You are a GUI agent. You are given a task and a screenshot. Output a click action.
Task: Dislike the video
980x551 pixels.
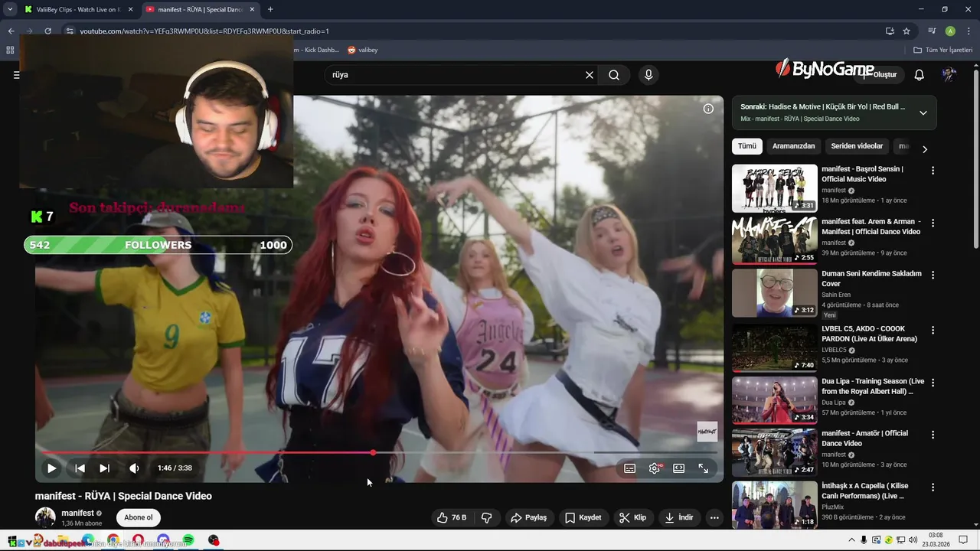coord(487,517)
